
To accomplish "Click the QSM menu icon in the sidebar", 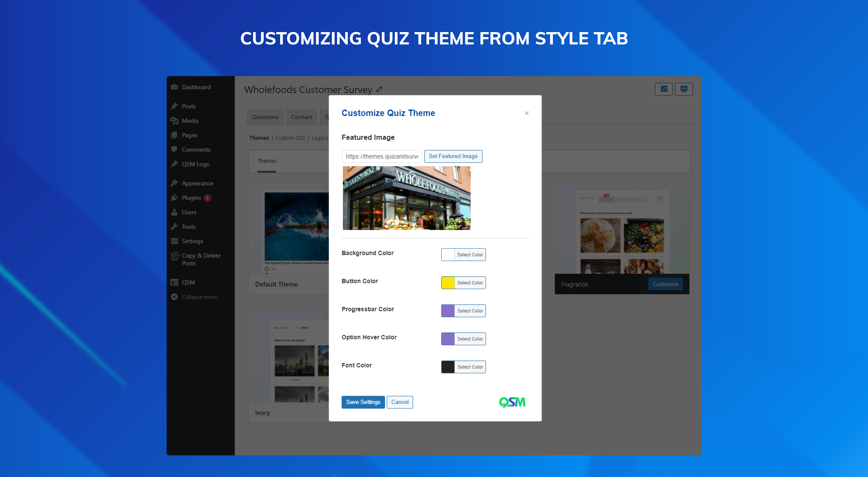I will [174, 283].
